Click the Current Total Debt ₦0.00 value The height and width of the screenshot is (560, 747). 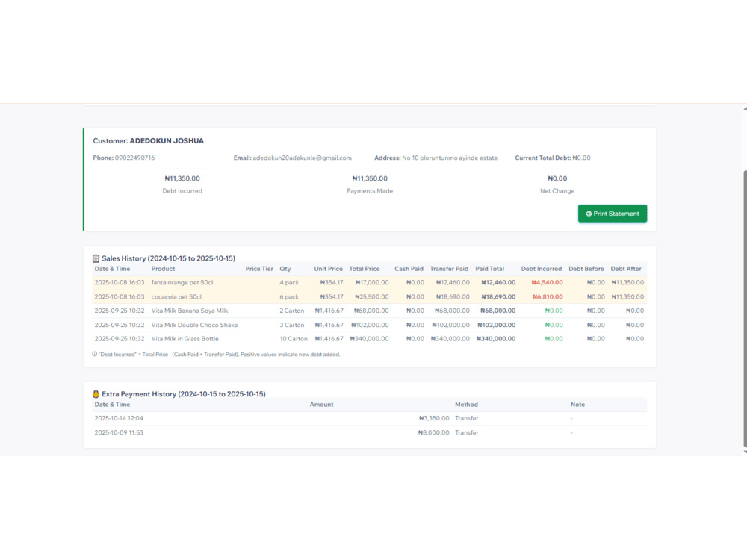point(581,158)
